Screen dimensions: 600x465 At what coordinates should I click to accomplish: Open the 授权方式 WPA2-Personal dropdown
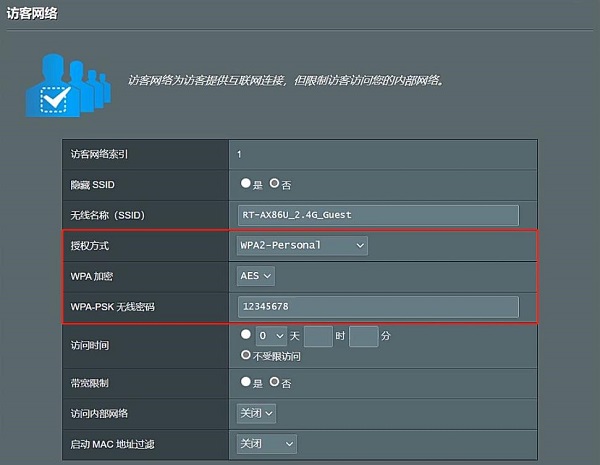click(x=302, y=245)
